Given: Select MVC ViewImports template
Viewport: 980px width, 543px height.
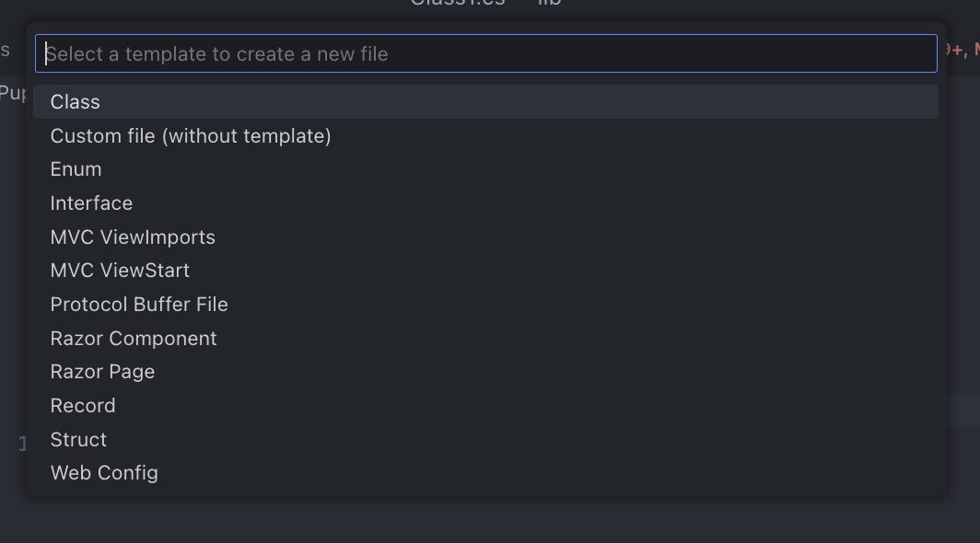Looking at the screenshot, I should pyautogui.click(x=133, y=237).
